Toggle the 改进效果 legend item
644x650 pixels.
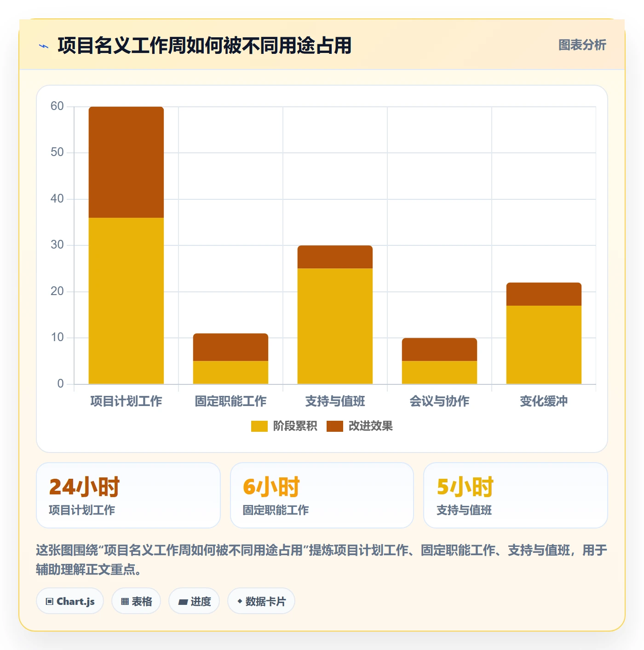[360, 426]
